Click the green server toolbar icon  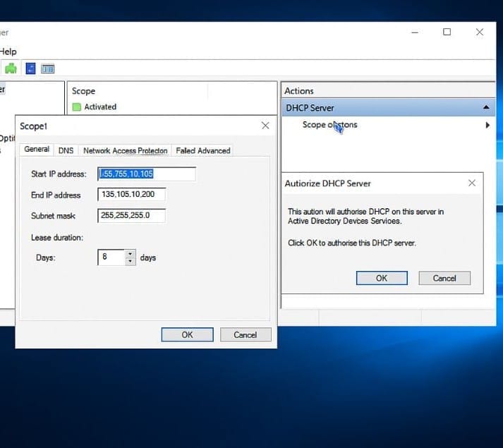(x=11, y=68)
